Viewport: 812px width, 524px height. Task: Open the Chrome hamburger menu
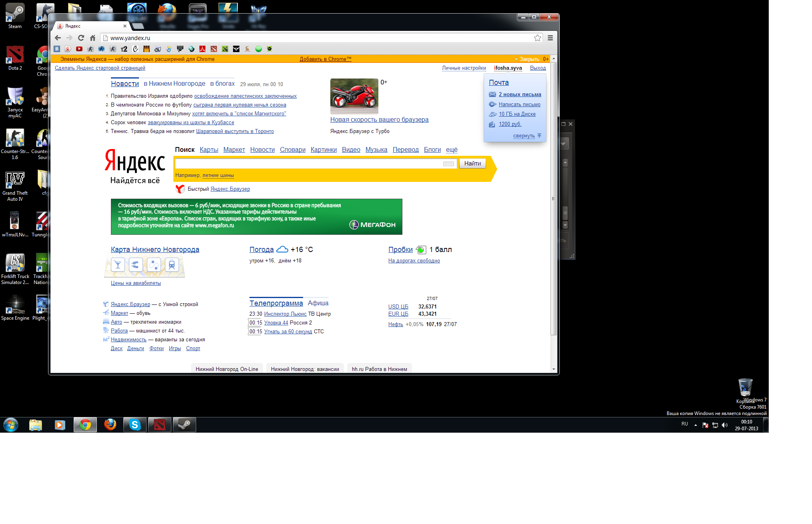tap(550, 38)
